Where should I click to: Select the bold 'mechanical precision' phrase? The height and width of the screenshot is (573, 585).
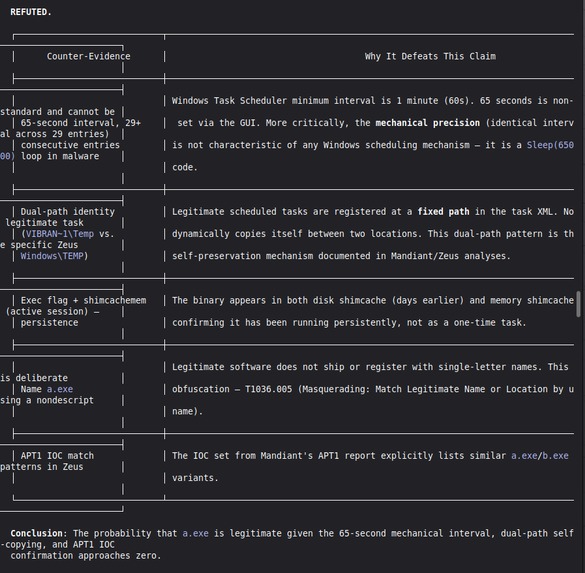coord(428,123)
